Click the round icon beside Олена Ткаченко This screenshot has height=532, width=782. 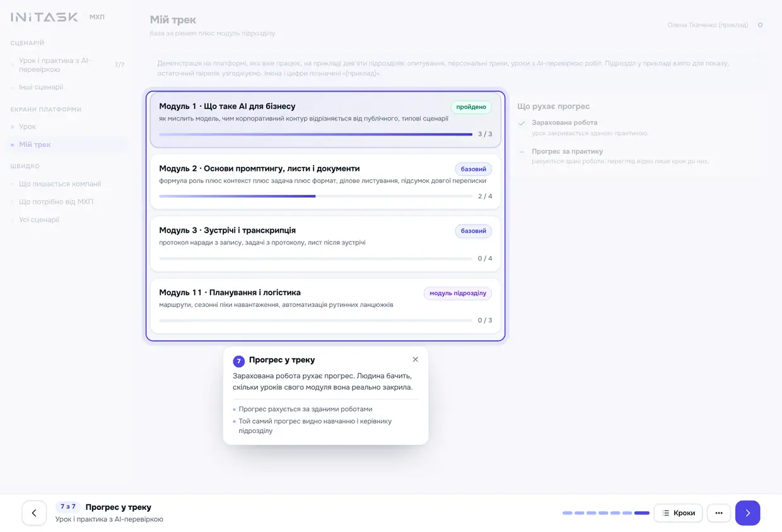coord(760,25)
